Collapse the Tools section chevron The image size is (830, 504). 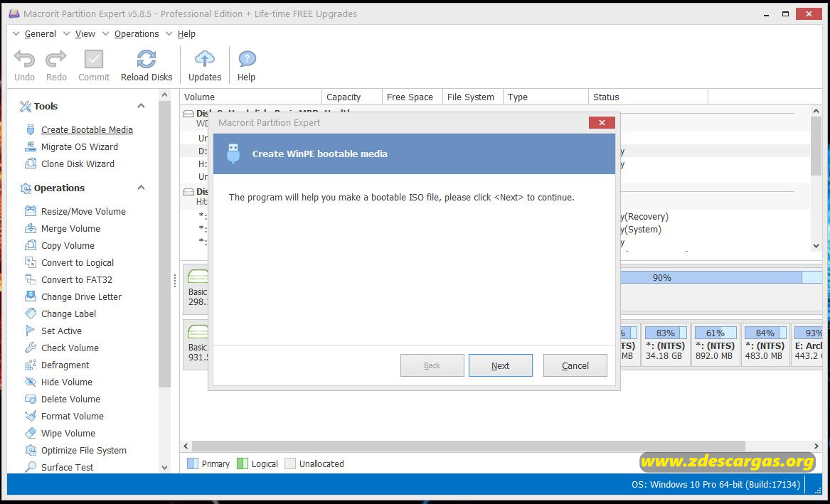(142, 106)
